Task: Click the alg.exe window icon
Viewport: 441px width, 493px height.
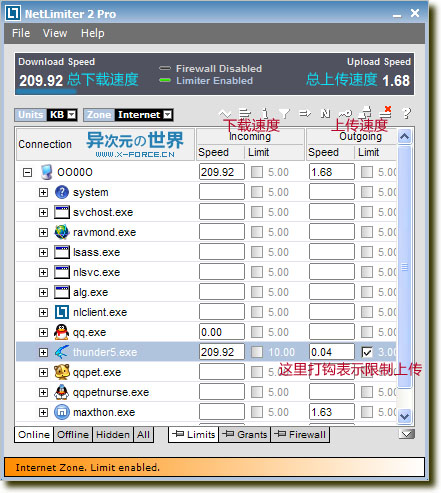Action: coord(62,292)
